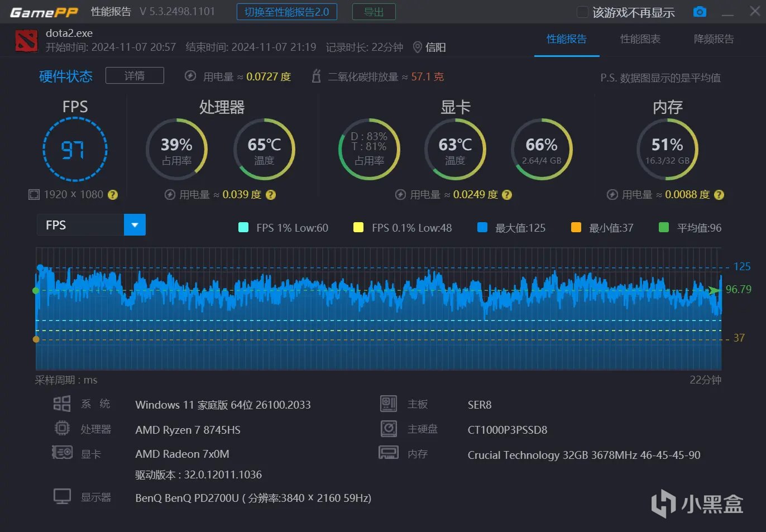Click the CPU 65℃ temperature gauge
The height and width of the screenshot is (532, 766).
[264, 149]
